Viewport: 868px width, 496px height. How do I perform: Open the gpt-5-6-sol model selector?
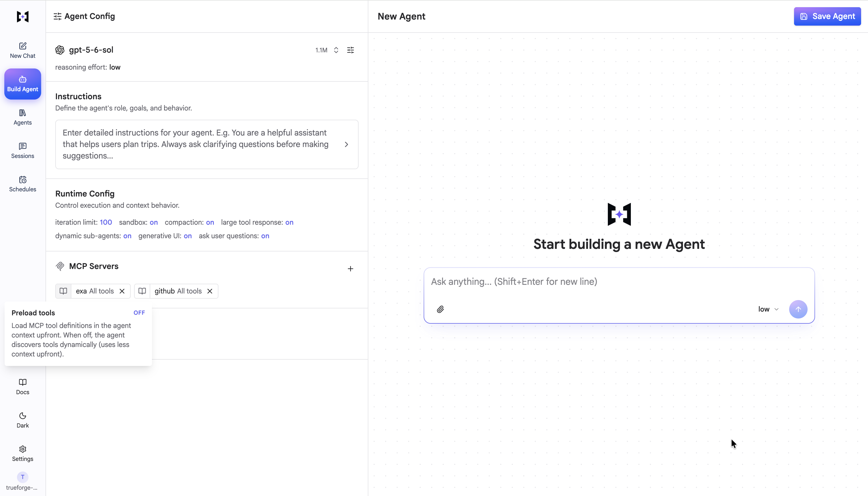pyautogui.click(x=91, y=50)
